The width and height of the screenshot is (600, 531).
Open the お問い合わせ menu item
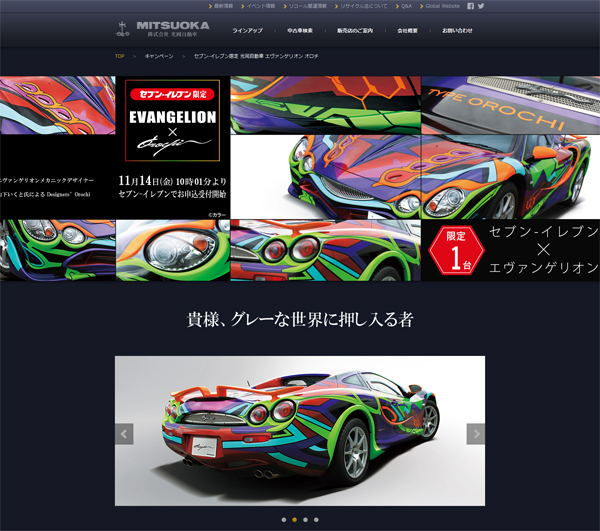pyautogui.click(x=457, y=31)
